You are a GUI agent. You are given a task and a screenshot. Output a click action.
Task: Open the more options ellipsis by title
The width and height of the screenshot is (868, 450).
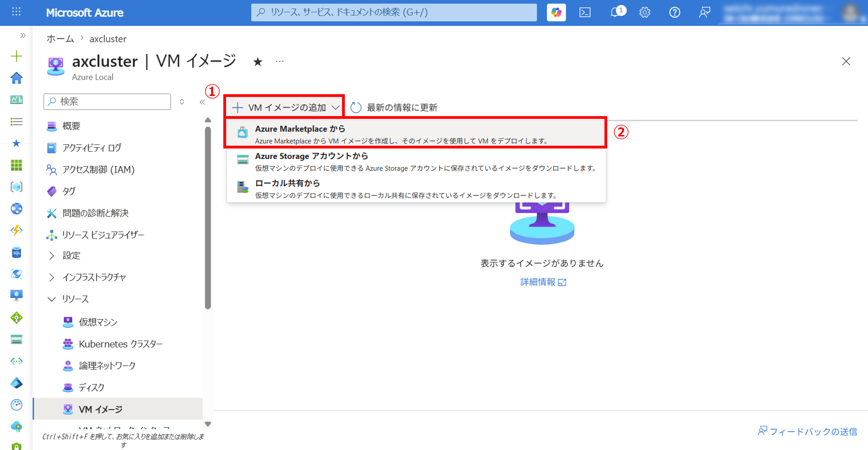280,61
